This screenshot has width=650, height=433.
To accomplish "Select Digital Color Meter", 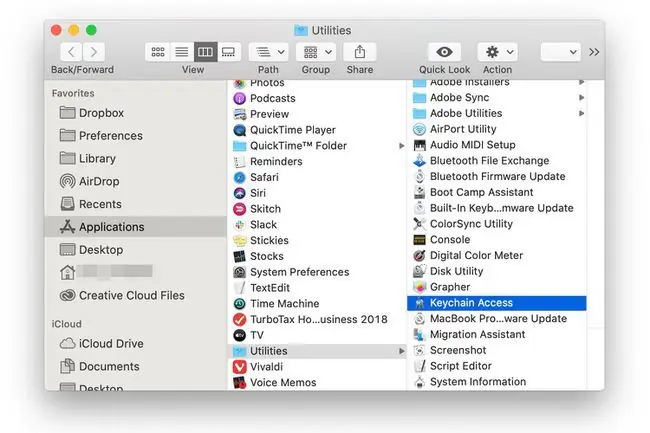I will (497, 255).
